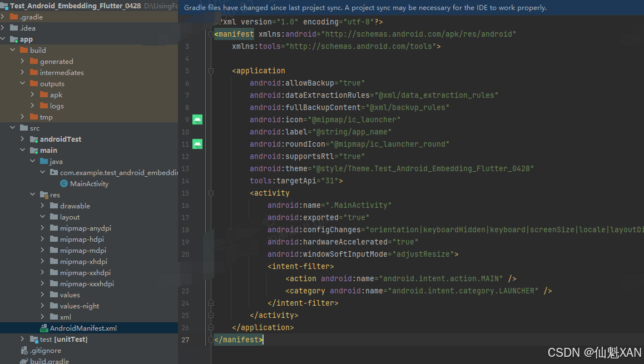Click the project icon in the title bar
Screen dimensions: 644x364
[x=4, y=6]
